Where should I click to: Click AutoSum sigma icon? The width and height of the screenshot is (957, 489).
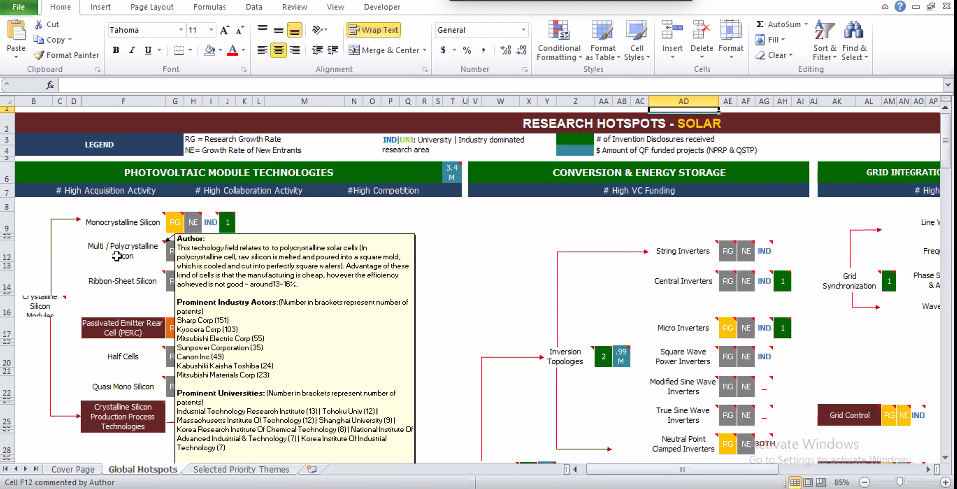click(760, 24)
